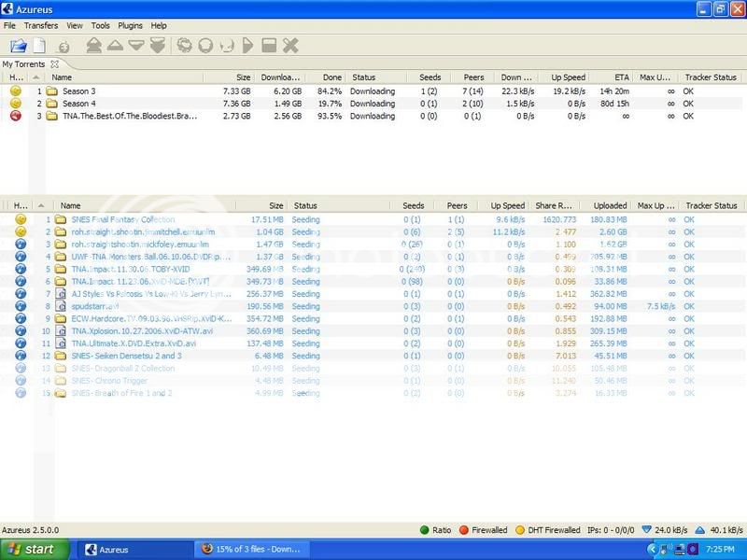Click the Share toolbar icon beside the blank page
This screenshot has height=560, width=747.
(63, 46)
